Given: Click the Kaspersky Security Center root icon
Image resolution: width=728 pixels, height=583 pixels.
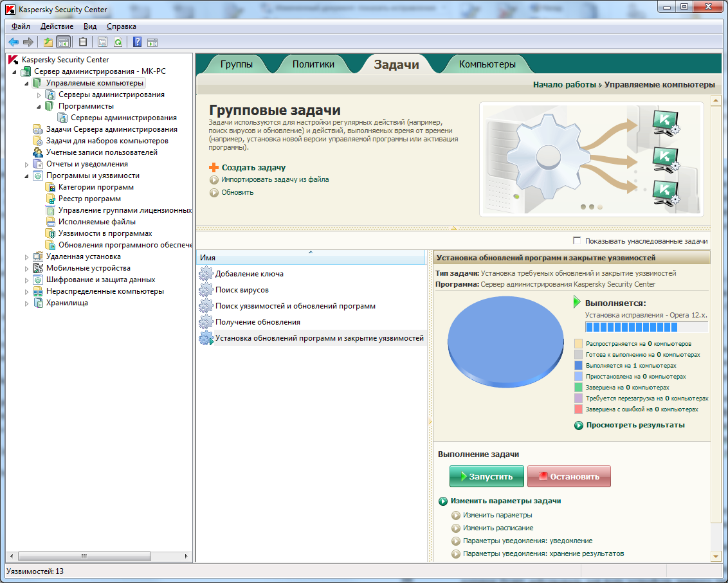Looking at the screenshot, I should pos(14,60).
